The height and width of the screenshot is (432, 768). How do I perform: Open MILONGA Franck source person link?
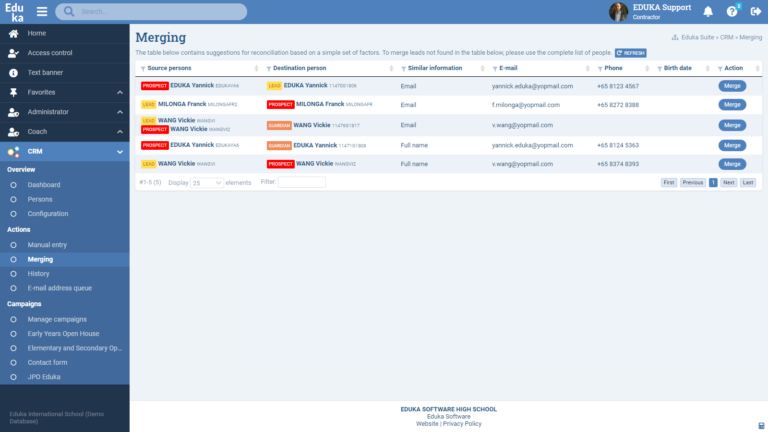click(182, 104)
